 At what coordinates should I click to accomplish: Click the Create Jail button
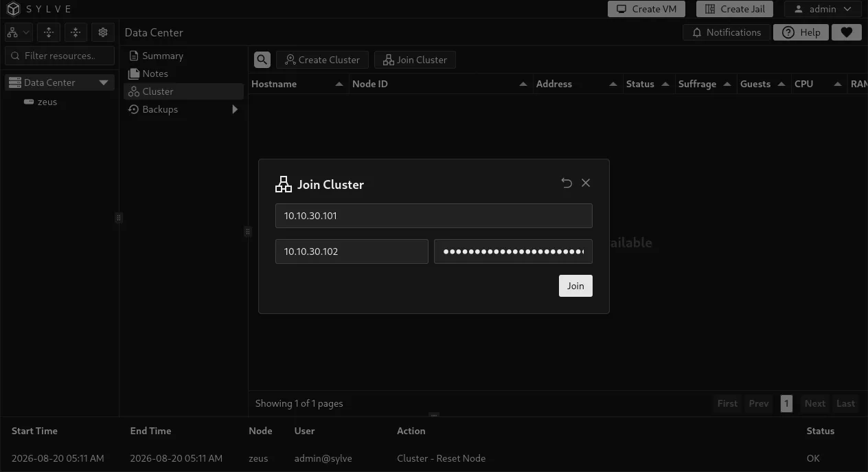tap(735, 9)
